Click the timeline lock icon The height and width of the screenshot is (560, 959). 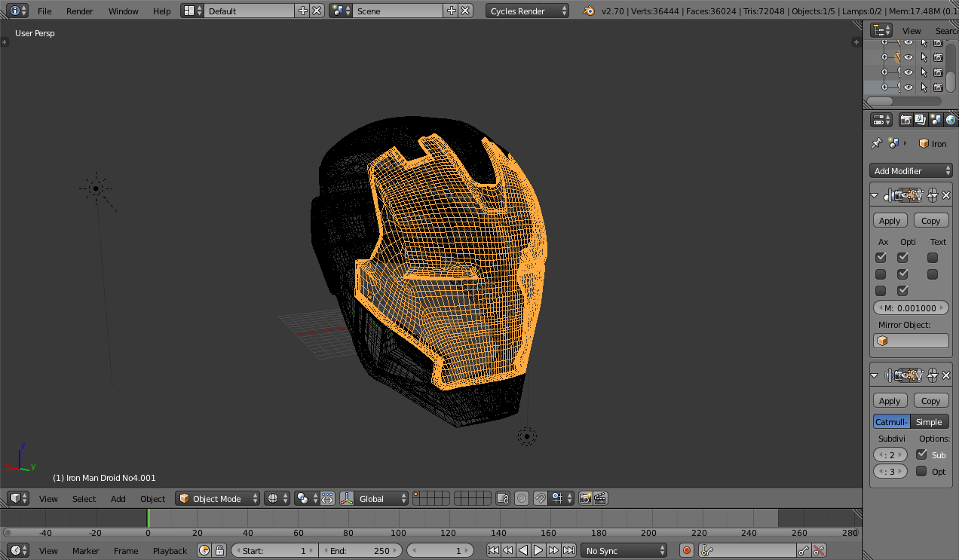(219, 550)
